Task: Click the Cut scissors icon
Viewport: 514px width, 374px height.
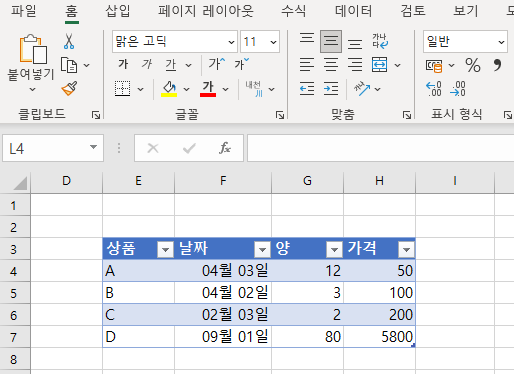Action: (69, 41)
